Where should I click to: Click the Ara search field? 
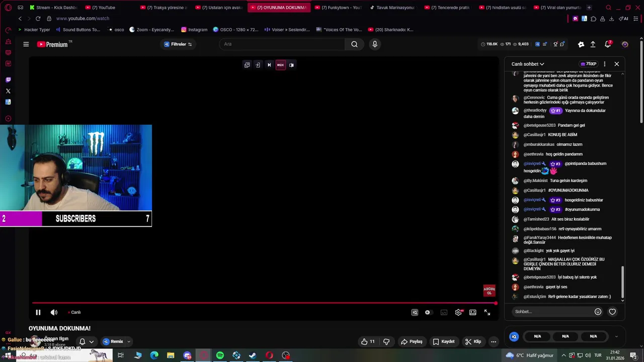[x=282, y=44]
